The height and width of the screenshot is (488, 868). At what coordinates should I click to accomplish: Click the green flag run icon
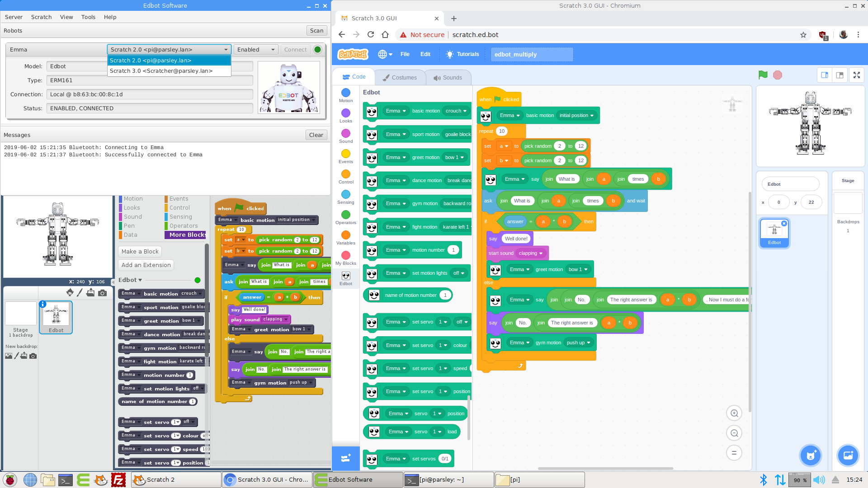tap(763, 75)
